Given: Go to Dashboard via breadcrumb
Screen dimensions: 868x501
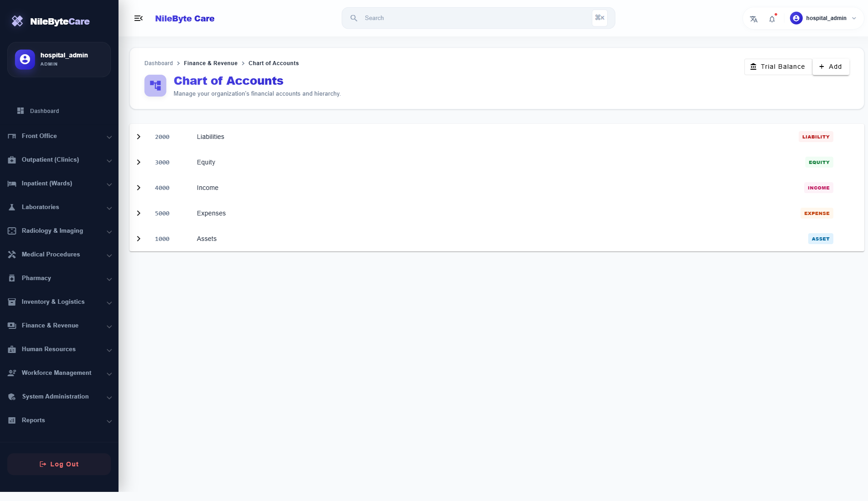Looking at the screenshot, I should point(159,63).
